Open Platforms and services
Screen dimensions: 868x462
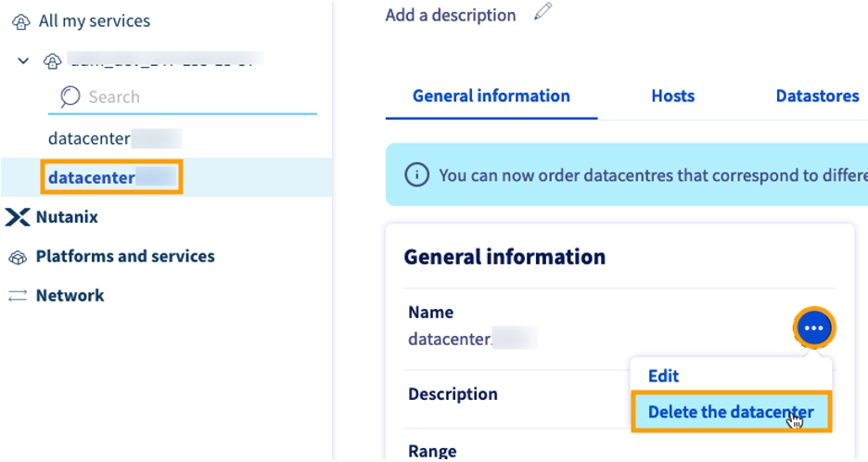click(x=125, y=256)
